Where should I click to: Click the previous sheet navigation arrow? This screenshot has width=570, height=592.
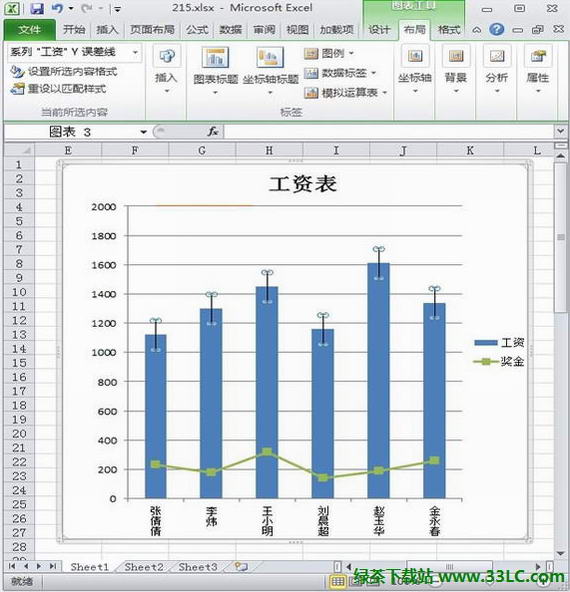pyautogui.click(x=26, y=566)
